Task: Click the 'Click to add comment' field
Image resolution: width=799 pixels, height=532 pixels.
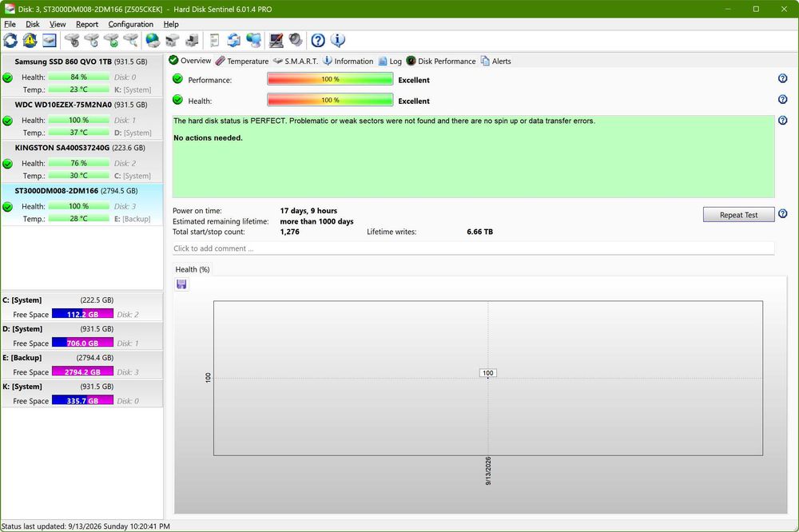Action: click(473, 248)
